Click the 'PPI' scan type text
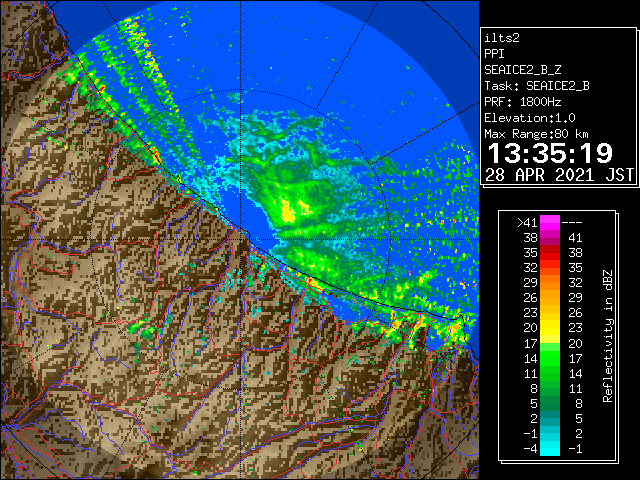Image resolution: width=640 pixels, height=480 pixels. click(494, 54)
